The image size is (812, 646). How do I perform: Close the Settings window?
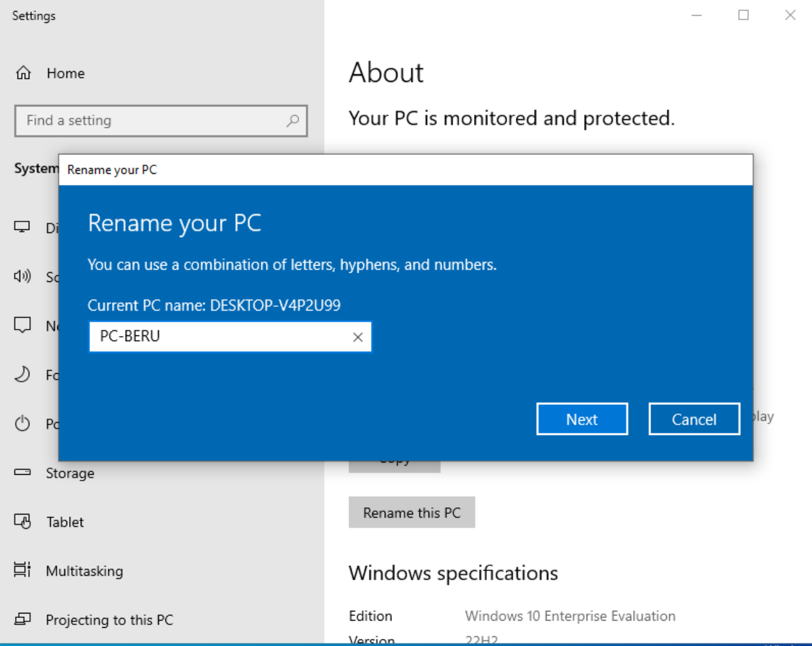tap(790, 15)
